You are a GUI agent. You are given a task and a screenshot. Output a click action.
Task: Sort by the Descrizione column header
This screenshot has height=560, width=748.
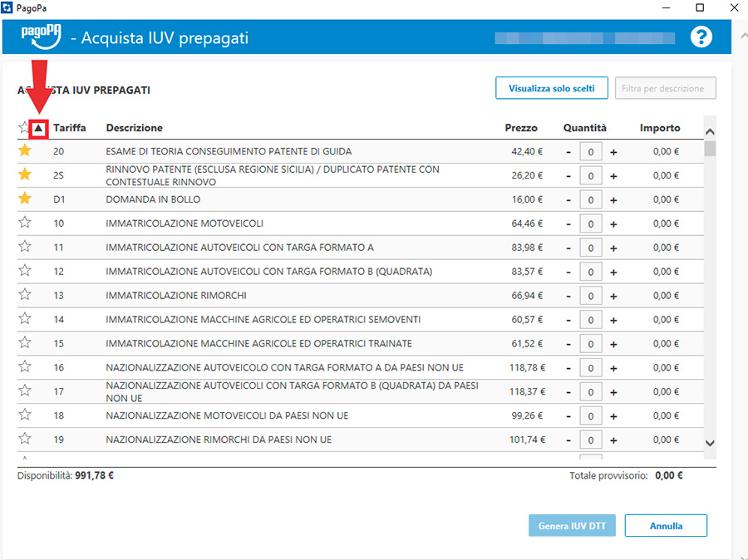click(134, 128)
